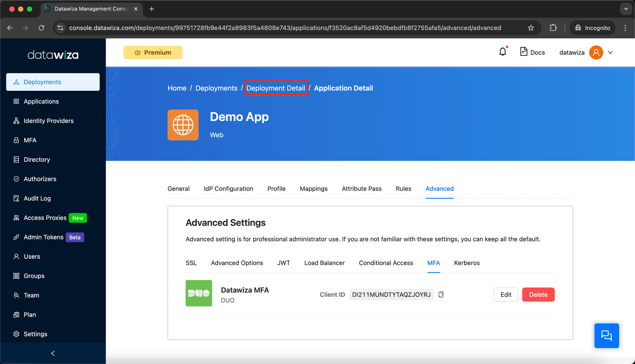This screenshot has width=635, height=364.
Task: Open a new browser tab
Action: [x=152, y=9]
